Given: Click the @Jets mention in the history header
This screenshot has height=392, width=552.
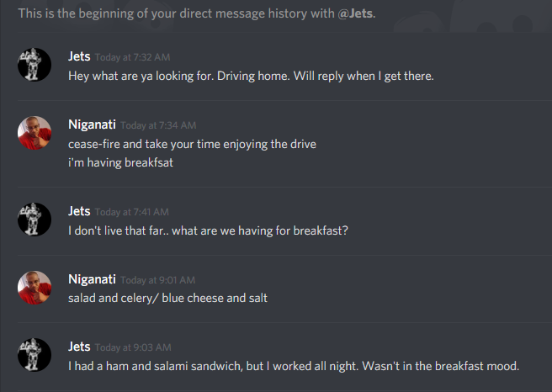Looking at the screenshot, I should pyautogui.click(x=357, y=13).
